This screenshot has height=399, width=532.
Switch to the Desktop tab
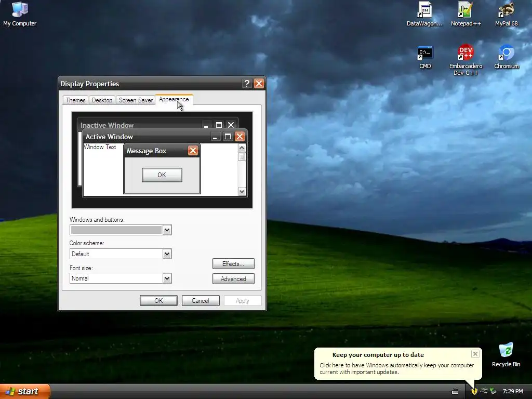(102, 100)
